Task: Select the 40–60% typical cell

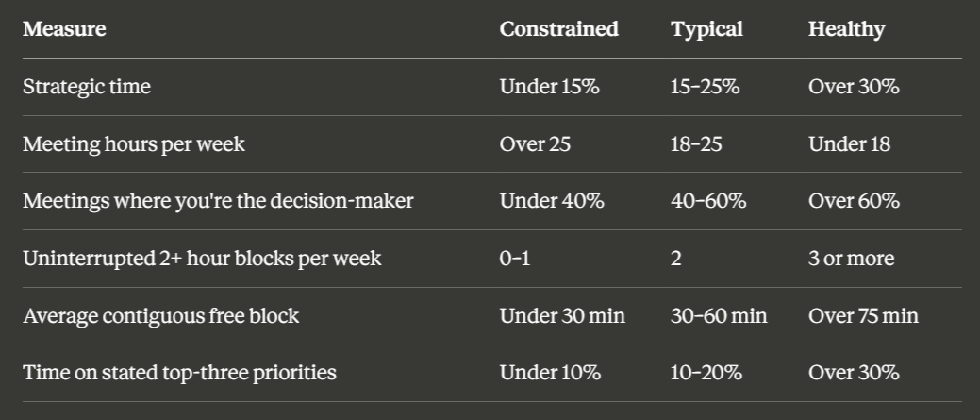Action: 708,201
